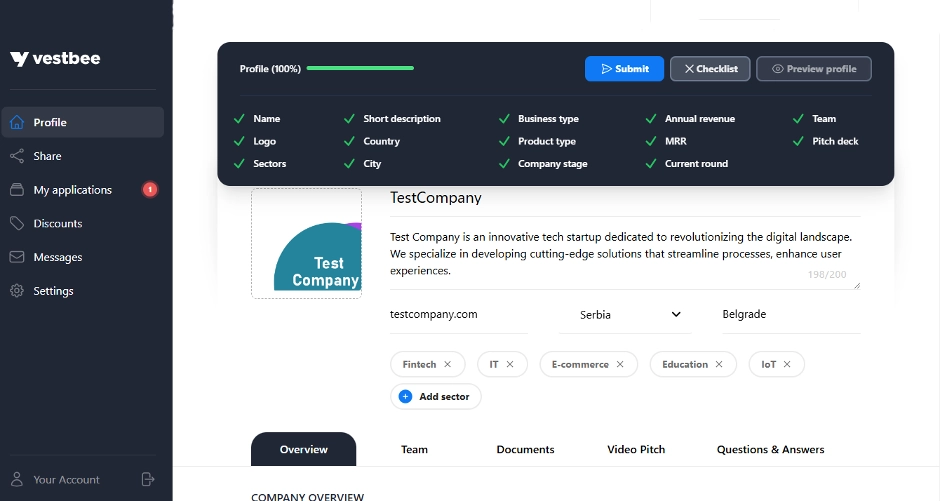Click the testcompany.com website field
941x502 pixels.
[459, 315]
